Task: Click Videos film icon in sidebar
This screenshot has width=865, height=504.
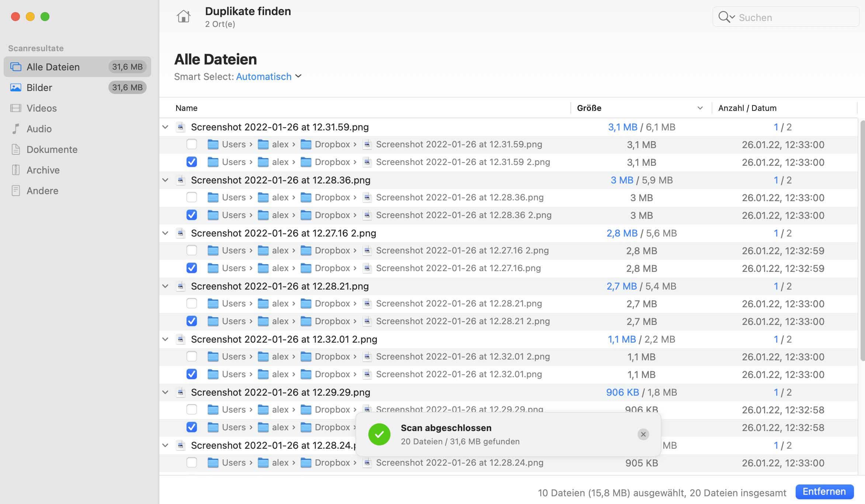Action: click(x=15, y=108)
